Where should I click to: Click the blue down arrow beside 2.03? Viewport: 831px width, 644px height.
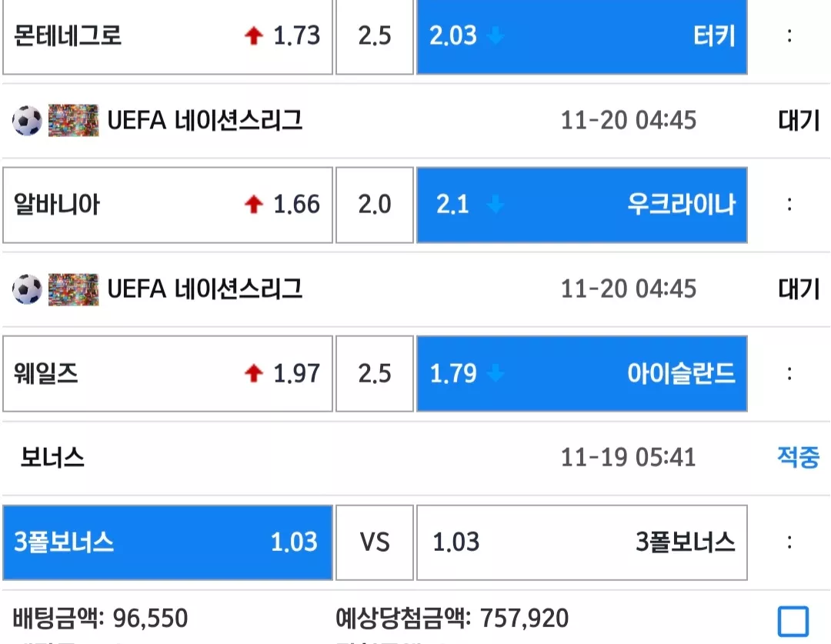point(496,36)
